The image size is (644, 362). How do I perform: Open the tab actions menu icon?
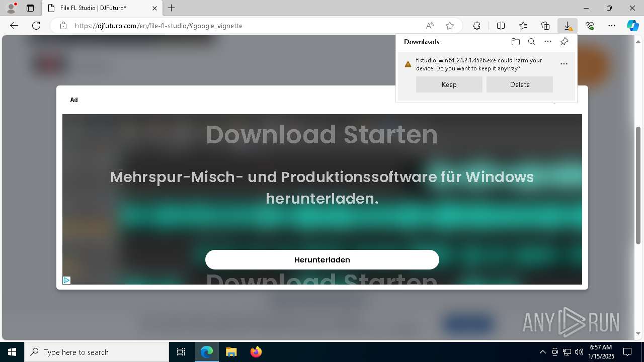coord(30,8)
